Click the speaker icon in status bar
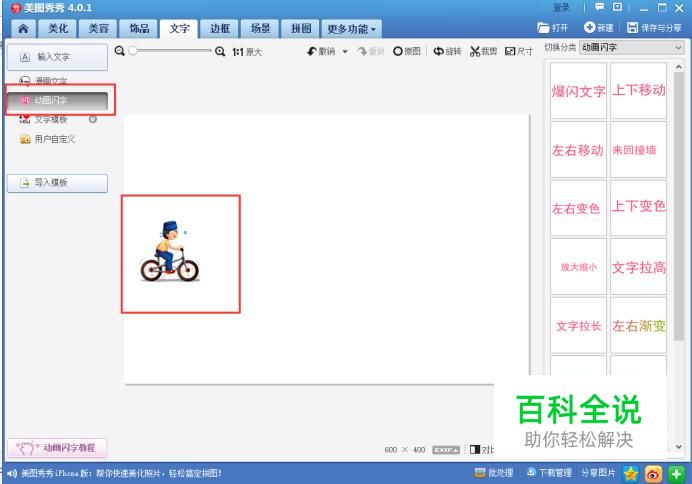692x484 pixels. pos(12,474)
